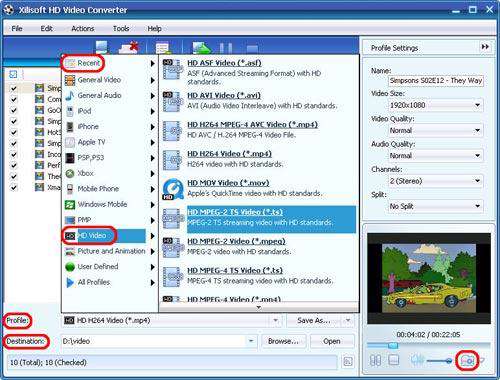This screenshot has height=380, width=500.
Task: Click the Browse... button
Action: (x=283, y=341)
